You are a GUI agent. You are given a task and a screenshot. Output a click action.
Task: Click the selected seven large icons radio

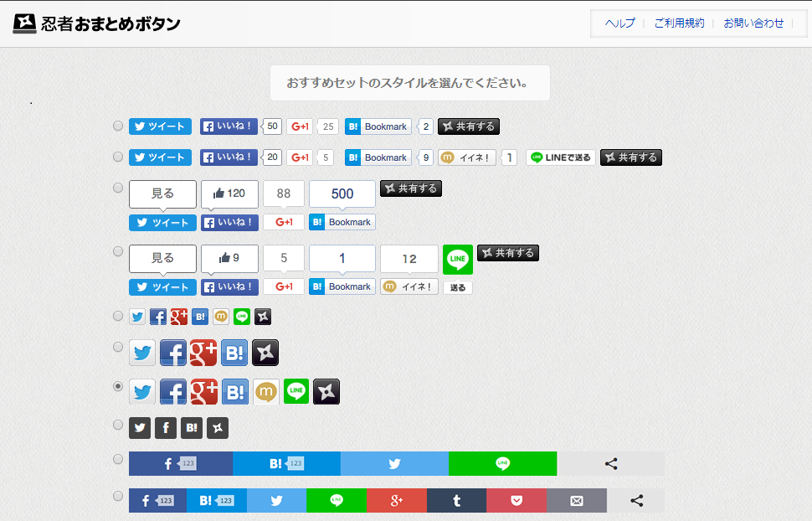click(x=118, y=386)
